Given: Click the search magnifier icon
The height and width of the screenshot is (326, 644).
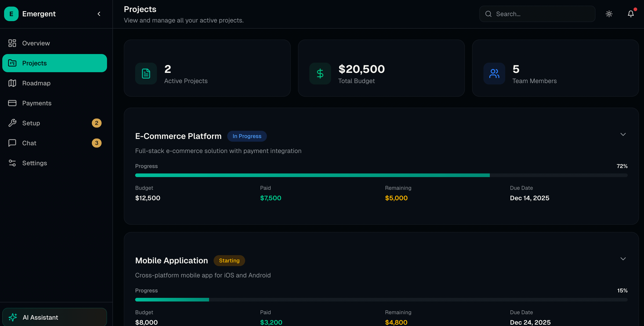Looking at the screenshot, I should click(x=488, y=14).
